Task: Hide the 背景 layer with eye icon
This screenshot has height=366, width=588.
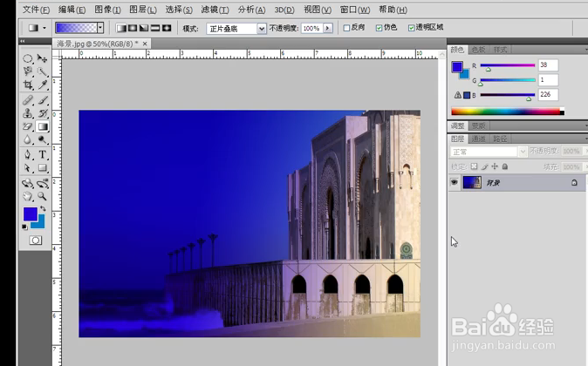Action: point(455,182)
